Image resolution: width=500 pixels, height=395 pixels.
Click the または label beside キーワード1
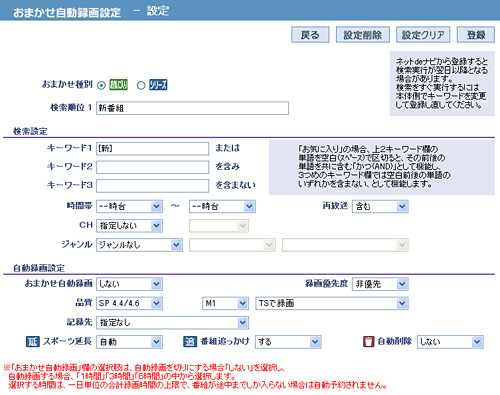[228, 148]
